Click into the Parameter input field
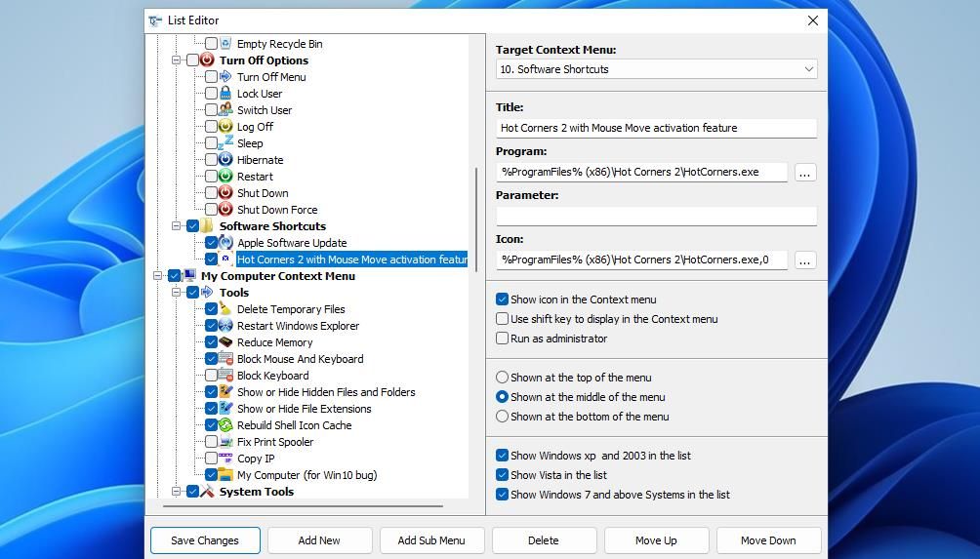980x559 pixels. [x=656, y=216]
